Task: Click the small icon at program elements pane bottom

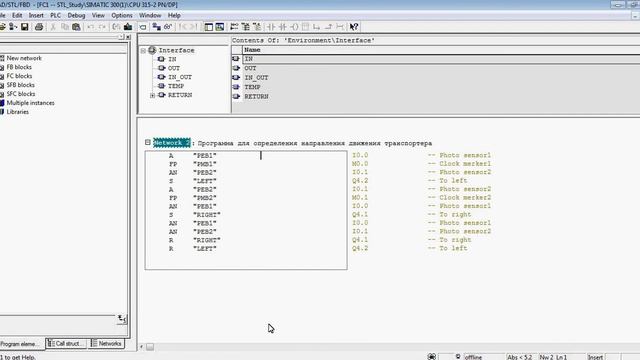Action: click(122, 319)
